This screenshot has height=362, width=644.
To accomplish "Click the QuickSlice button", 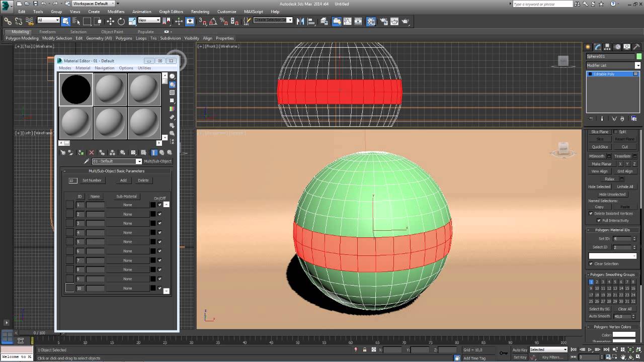I will (x=600, y=147).
